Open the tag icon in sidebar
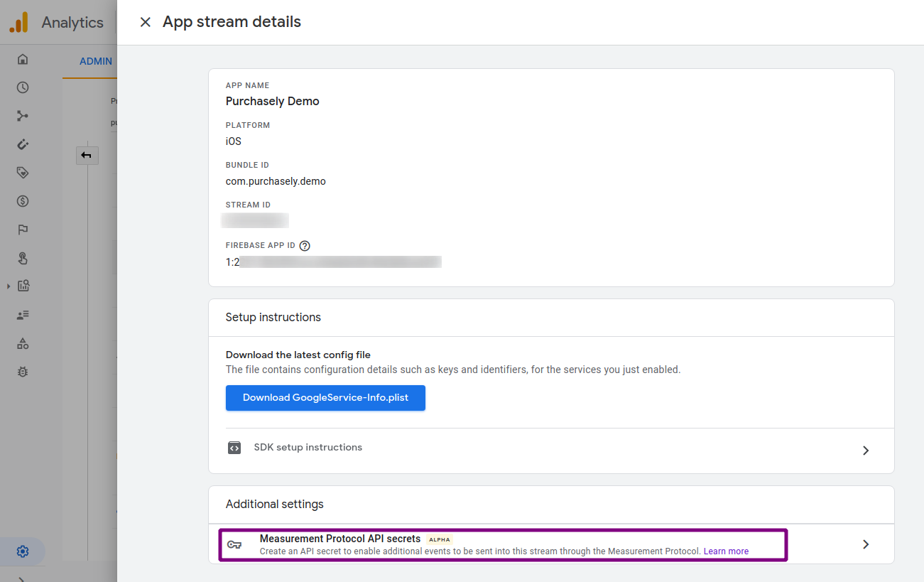 point(23,173)
